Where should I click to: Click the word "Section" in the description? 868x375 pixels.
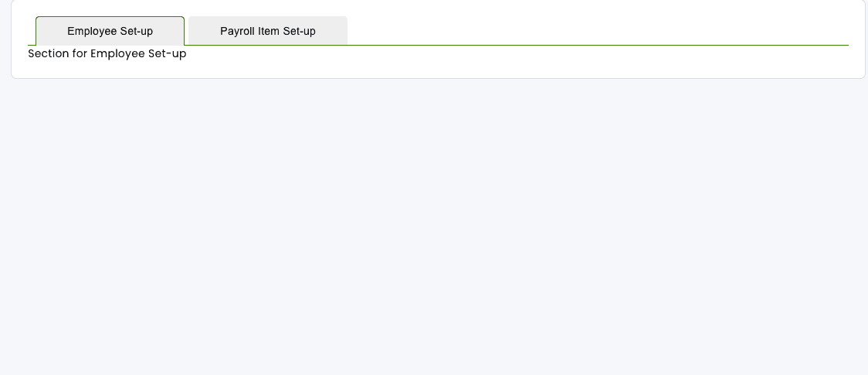coord(49,54)
